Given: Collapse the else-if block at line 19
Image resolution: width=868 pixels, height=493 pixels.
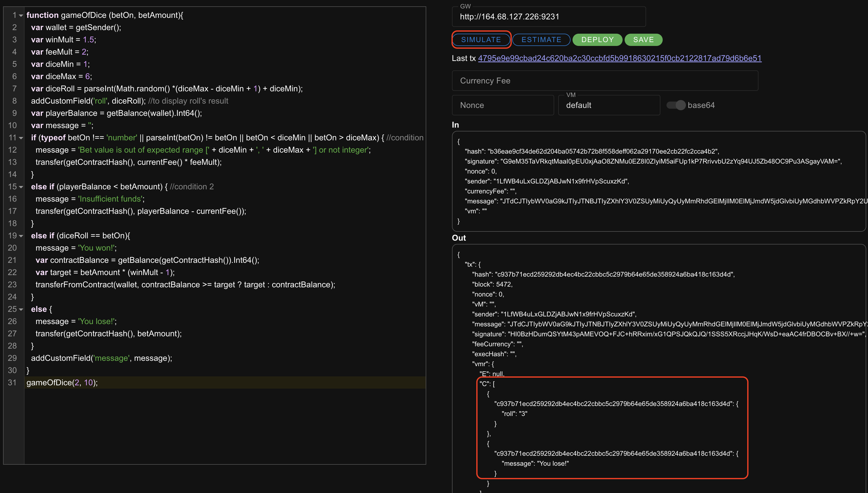Looking at the screenshot, I should [x=21, y=236].
